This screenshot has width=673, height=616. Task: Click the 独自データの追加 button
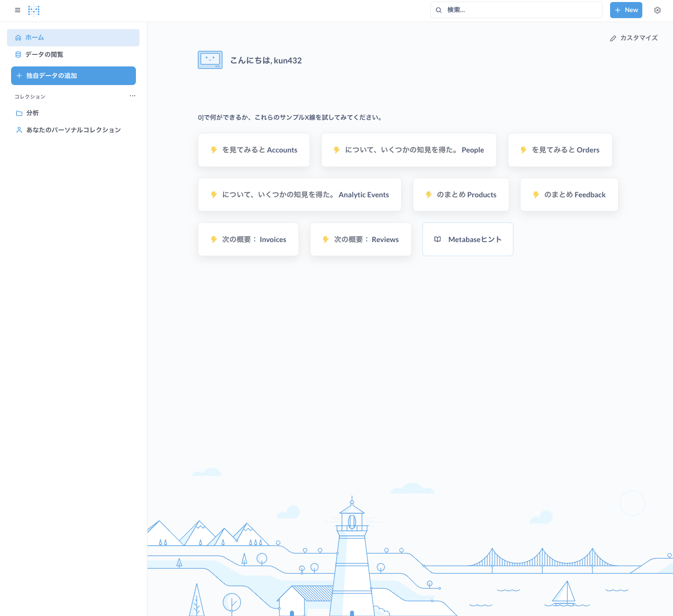point(73,75)
